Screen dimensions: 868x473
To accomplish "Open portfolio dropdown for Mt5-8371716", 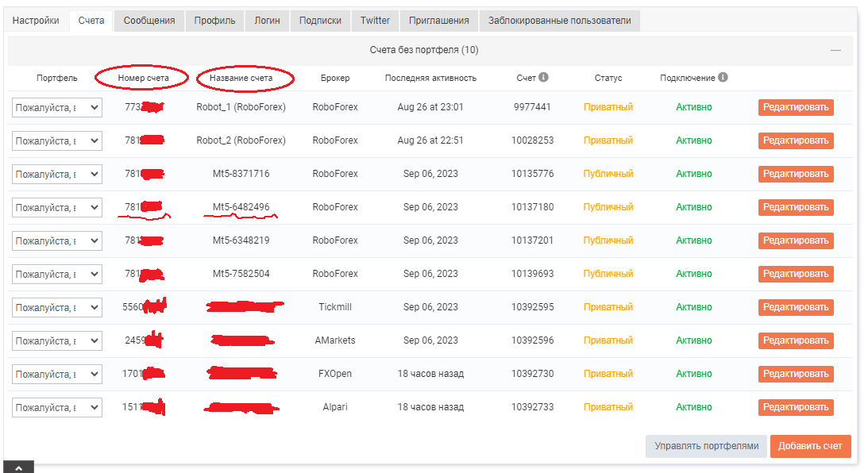I will [x=57, y=174].
